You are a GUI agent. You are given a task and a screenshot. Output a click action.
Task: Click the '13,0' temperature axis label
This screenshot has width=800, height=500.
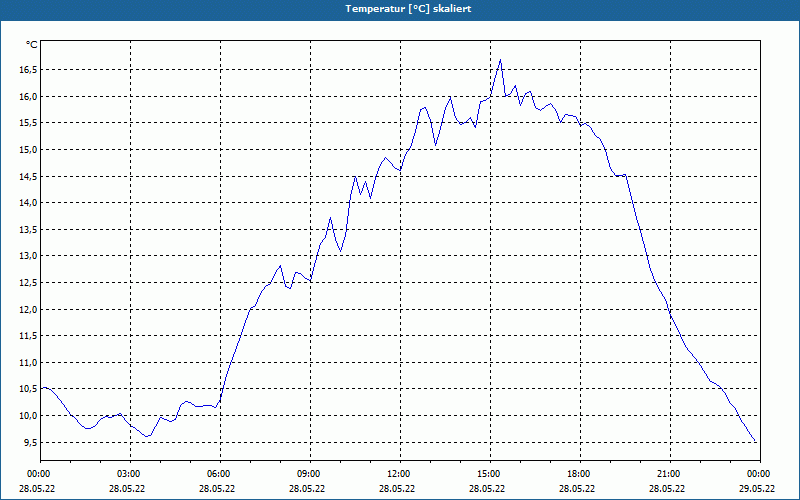pyautogui.click(x=27, y=256)
